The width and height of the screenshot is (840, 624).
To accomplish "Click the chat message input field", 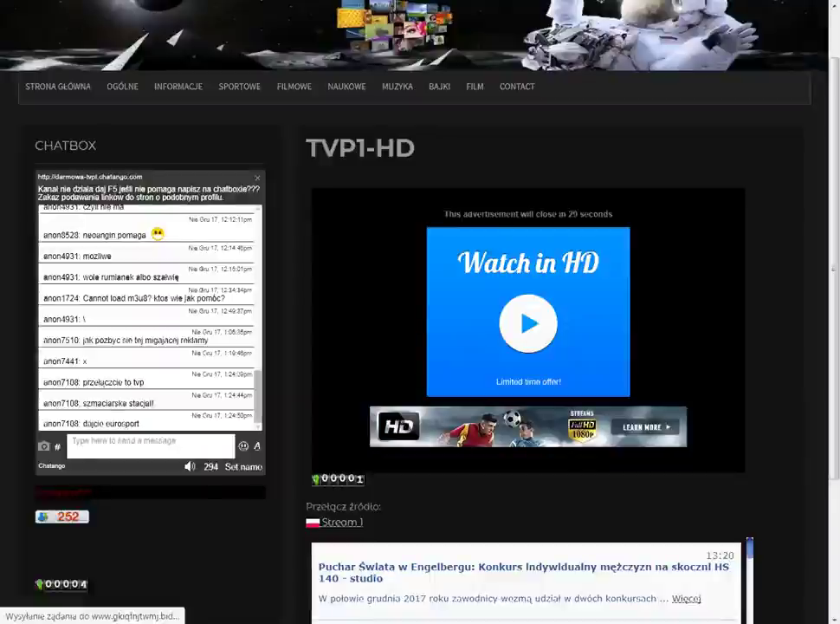I will [x=151, y=445].
